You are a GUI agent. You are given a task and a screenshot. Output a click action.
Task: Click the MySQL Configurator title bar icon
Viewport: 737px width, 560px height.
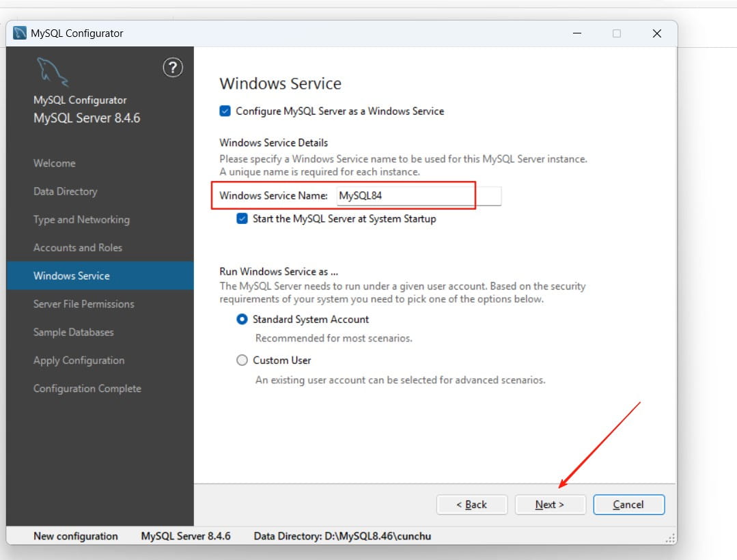[x=20, y=33]
